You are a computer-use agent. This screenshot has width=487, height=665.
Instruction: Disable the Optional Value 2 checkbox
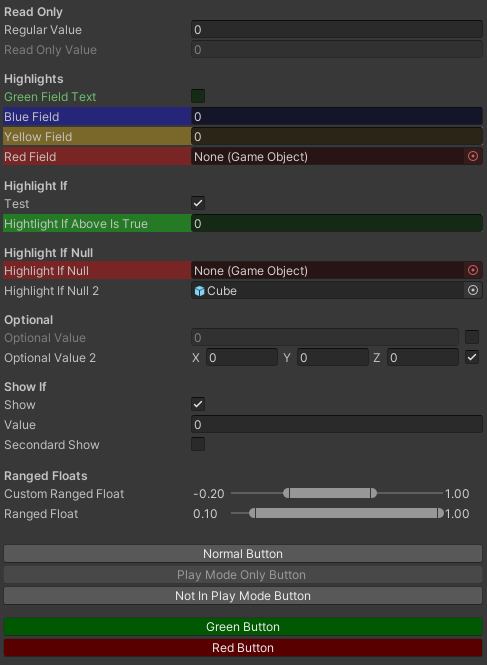(x=472, y=358)
